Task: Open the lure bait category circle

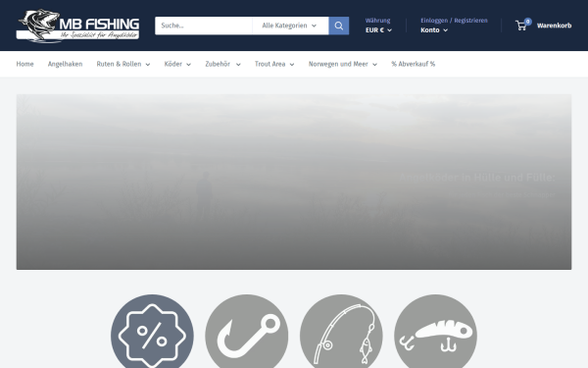Action: click(436, 332)
